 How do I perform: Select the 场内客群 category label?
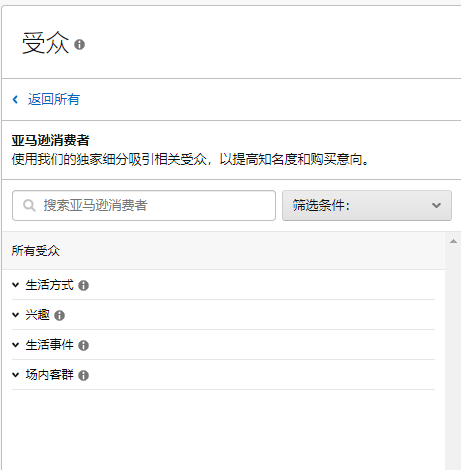(x=49, y=375)
